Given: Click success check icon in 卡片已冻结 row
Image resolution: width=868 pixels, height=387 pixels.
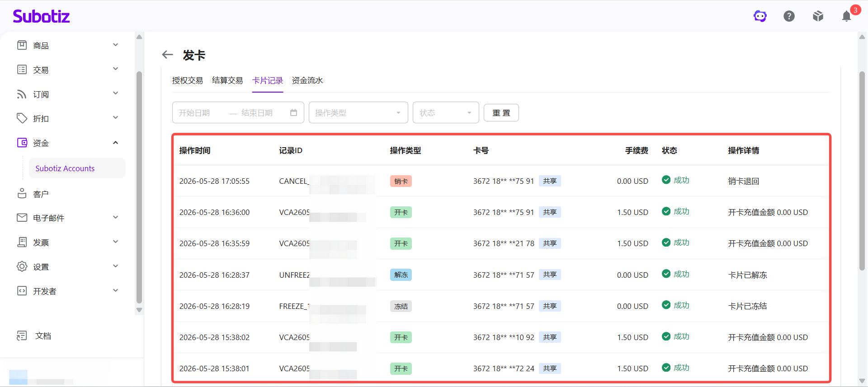Looking at the screenshot, I should [x=666, y=305].
